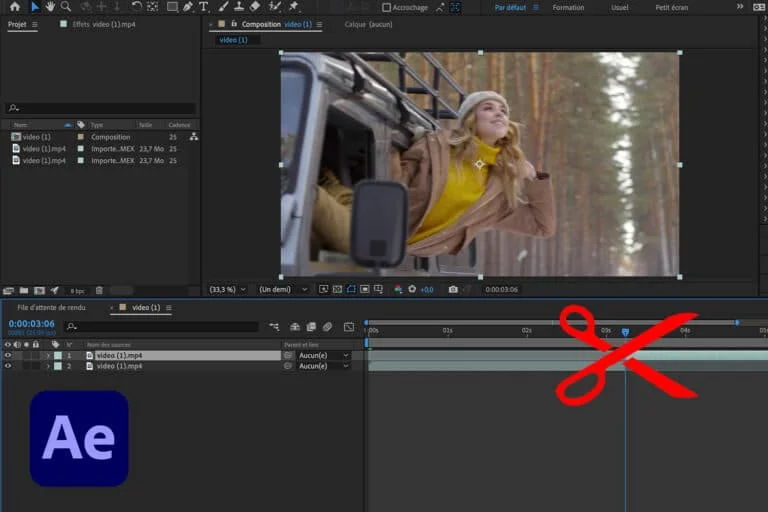Expand layer 1 properties disclosure arrow
The width and height of the screenshot is (768, 512).
coord(48,355)
